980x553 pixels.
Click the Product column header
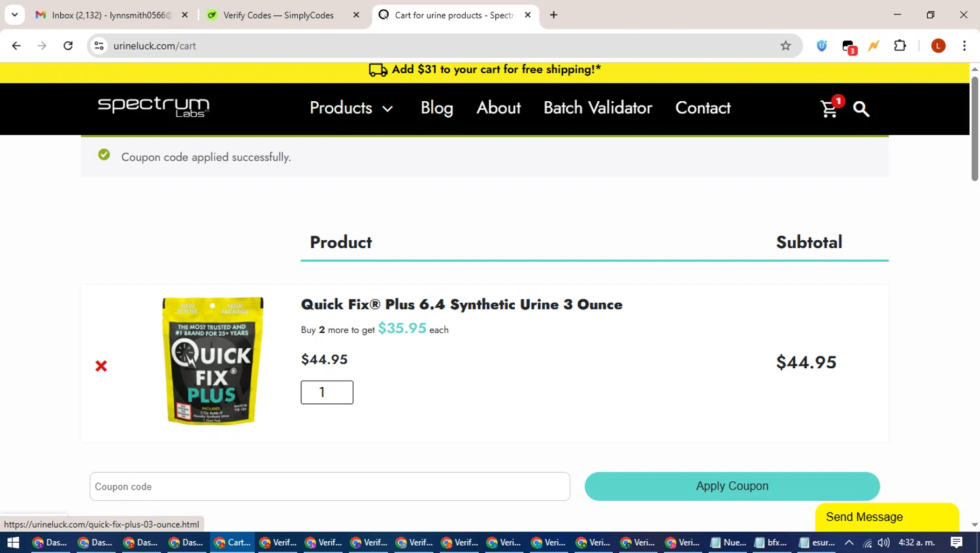coord(340,242)
